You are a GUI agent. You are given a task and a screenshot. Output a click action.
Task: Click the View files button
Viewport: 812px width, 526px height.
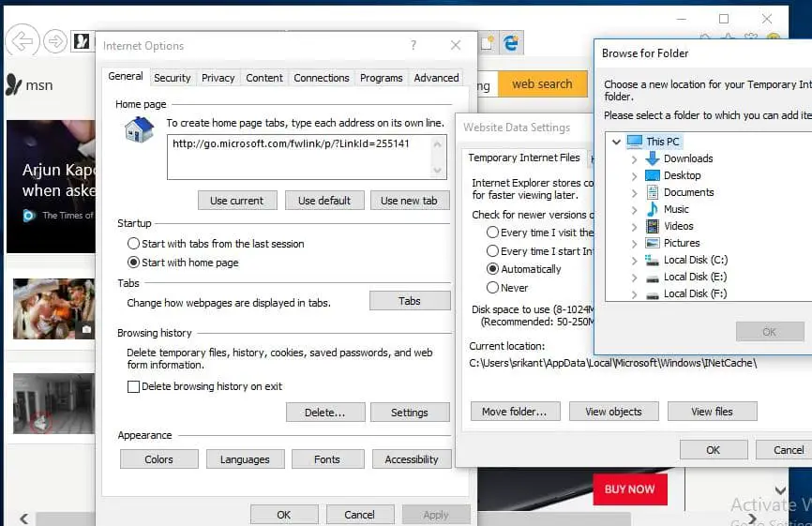[x=712, y=411]
